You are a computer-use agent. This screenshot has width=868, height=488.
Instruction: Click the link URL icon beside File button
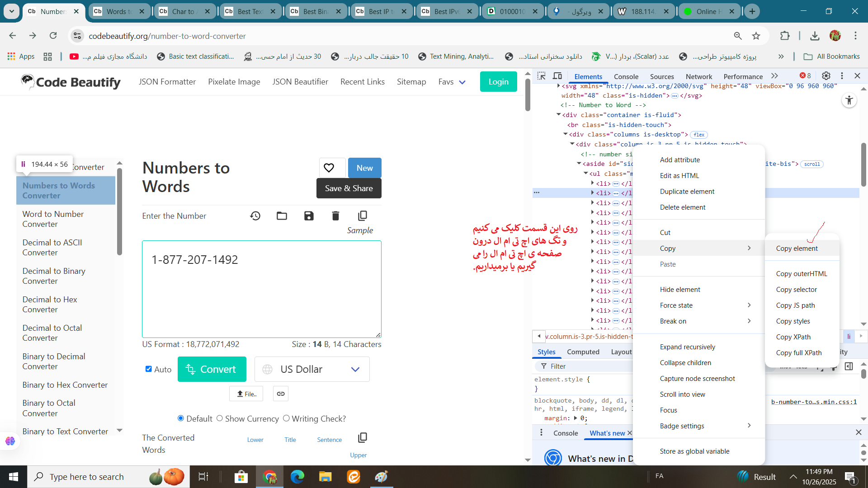(x=281, y=394)
